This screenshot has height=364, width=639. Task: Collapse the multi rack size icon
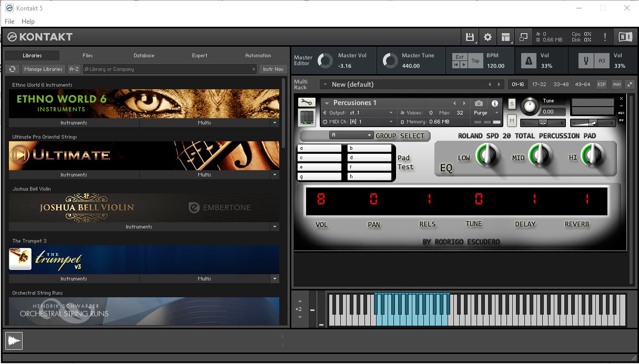630,84
